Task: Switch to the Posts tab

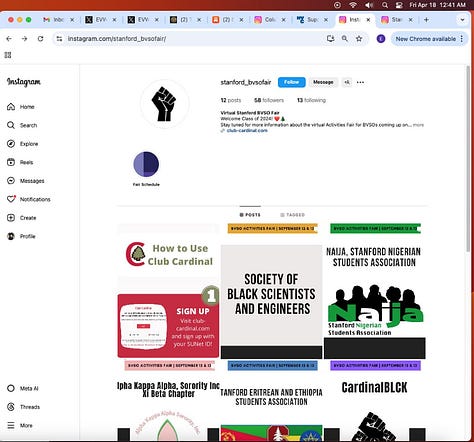Action: 250,215
